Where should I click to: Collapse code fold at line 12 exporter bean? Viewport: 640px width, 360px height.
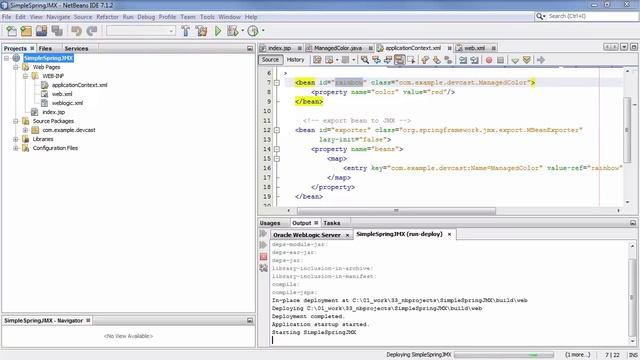click(277, 130)
